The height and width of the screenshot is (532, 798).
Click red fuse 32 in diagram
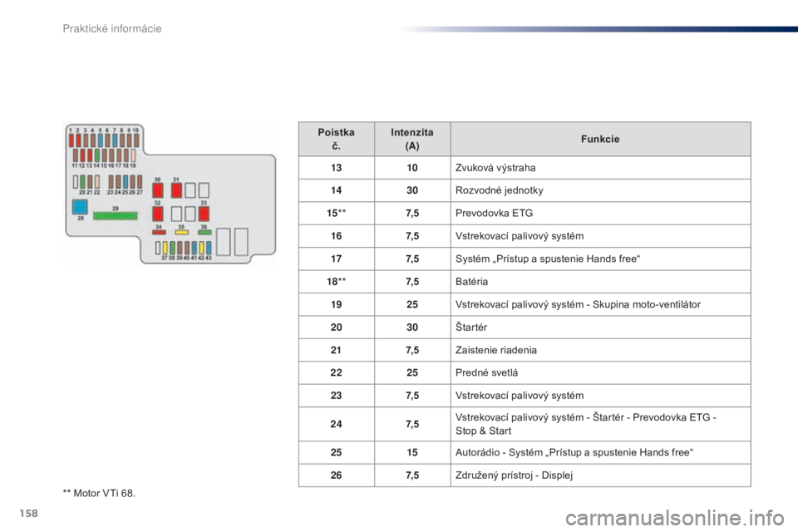point(158,214)
